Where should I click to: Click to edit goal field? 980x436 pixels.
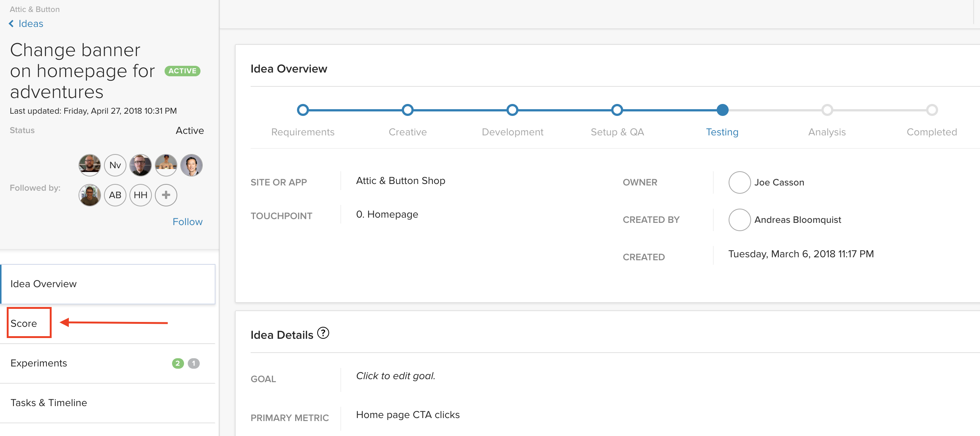pyautogui.click(x=395, y=376)
